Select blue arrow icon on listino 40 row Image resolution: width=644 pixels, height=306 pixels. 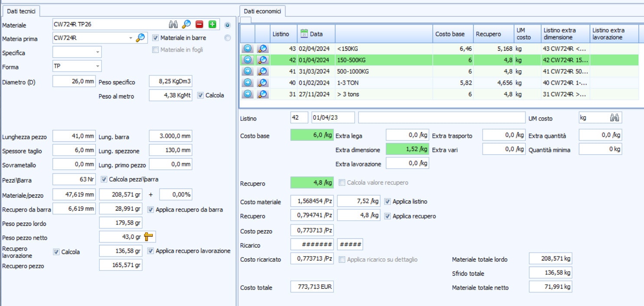(247, 82)
